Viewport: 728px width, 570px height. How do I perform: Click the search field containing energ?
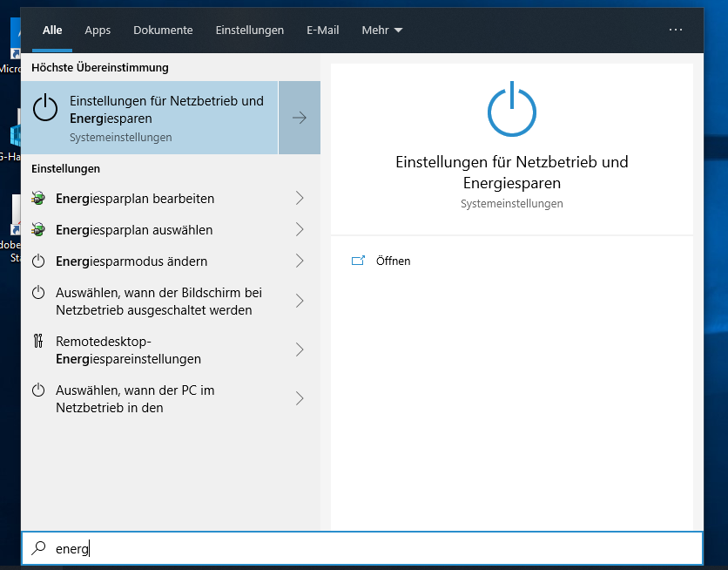362,548
